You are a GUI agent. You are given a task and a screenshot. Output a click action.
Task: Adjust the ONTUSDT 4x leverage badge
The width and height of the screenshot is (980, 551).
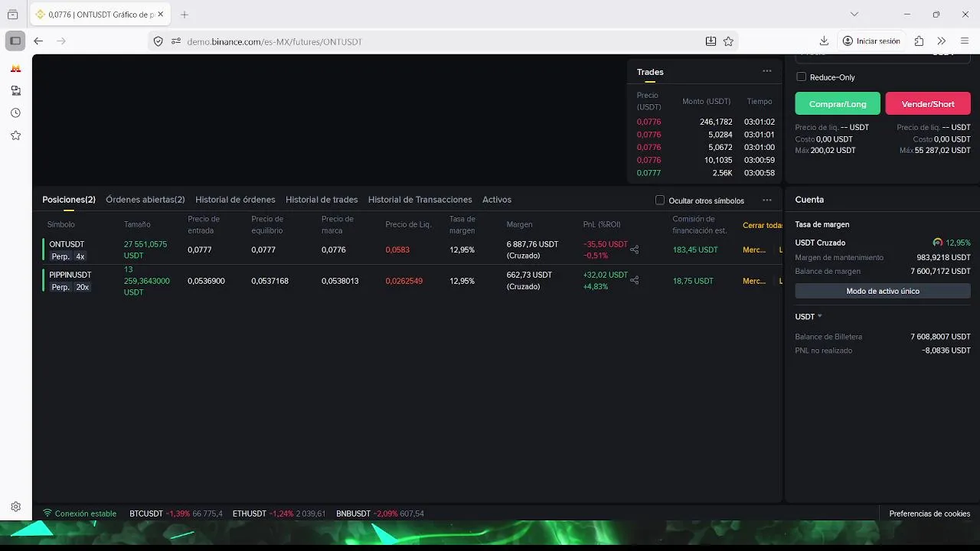pos(80,256)
